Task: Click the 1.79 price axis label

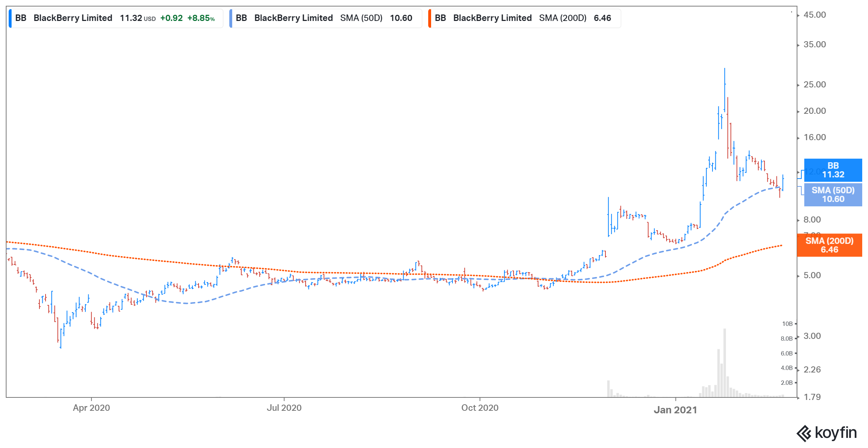Action: [812, 397]
